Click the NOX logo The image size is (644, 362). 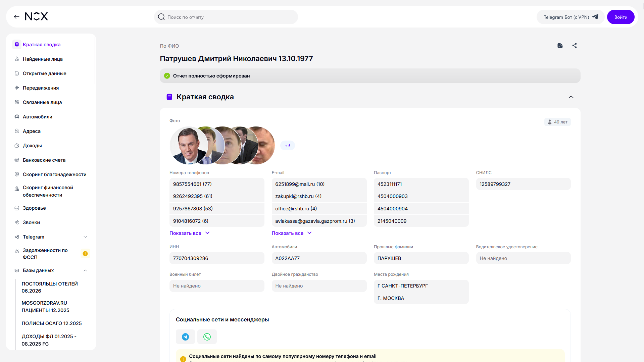37,16
